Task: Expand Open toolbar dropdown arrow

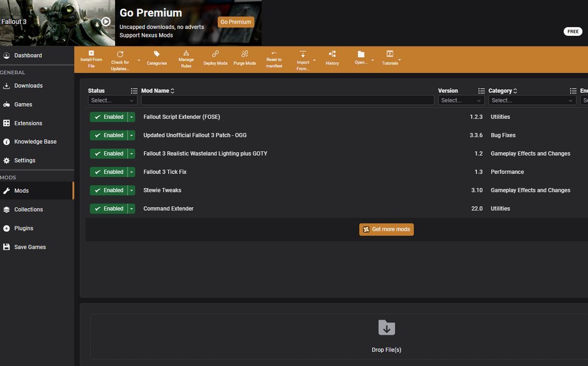Action: point(373,60)
